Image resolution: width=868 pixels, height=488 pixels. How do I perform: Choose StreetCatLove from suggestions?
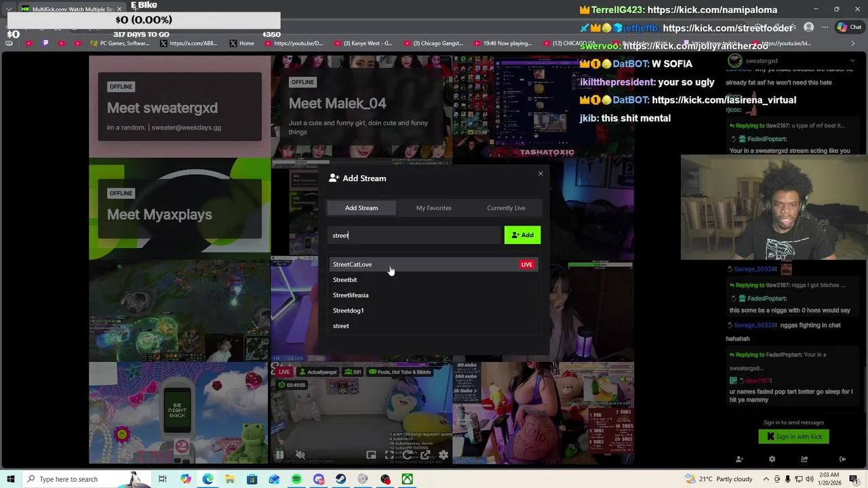click(x=434, y=264)
